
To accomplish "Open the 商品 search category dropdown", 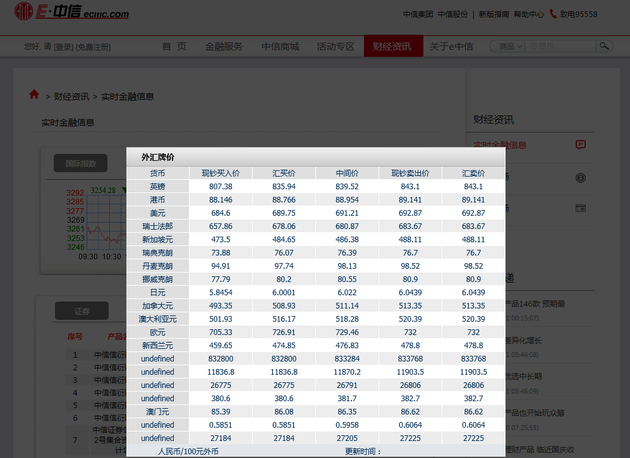I will point(509,46).
